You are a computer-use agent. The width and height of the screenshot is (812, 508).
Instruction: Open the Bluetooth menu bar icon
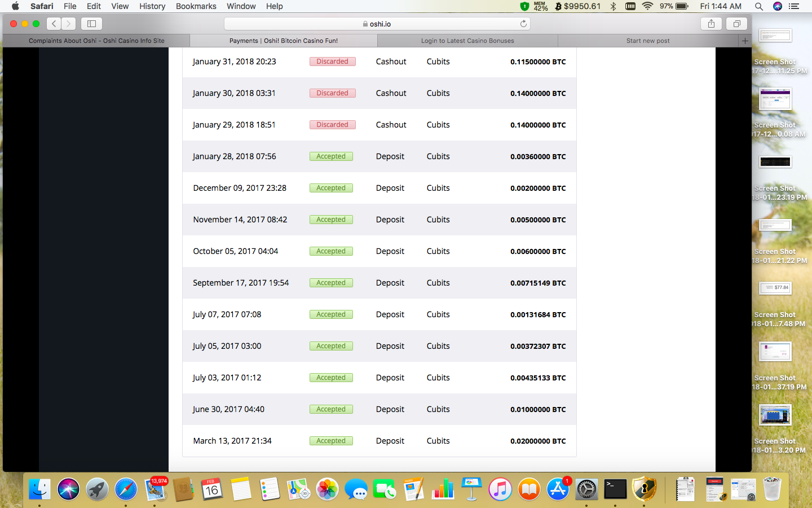[x=613, y=6]
